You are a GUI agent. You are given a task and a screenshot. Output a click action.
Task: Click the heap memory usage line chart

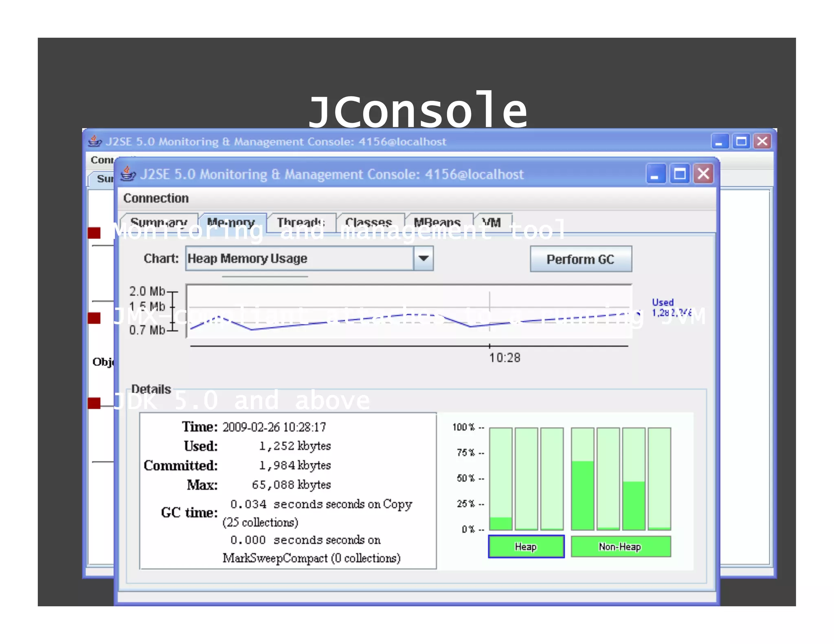tap(409, 311)
